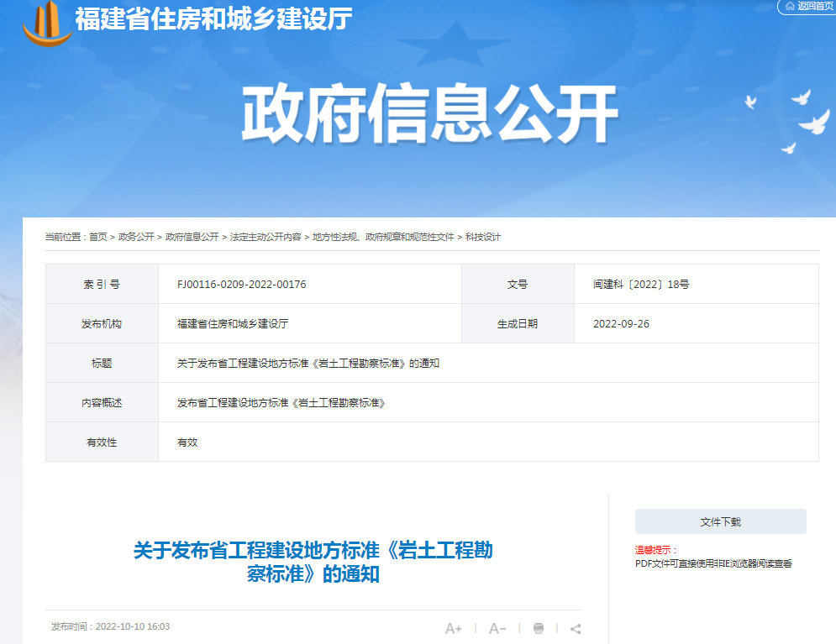
Task: Click the document number 闽建科〔2022〕18号
Action: (640, 285)
